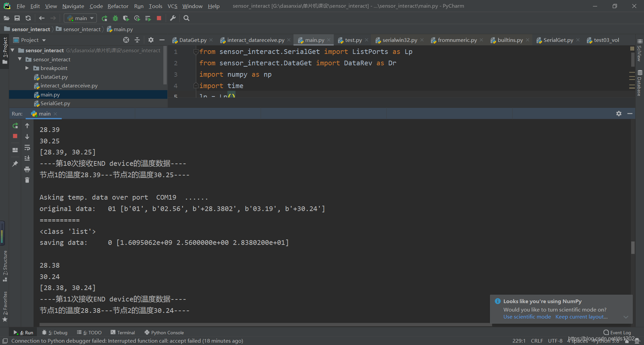
Task: Clear all output with trash icon
Action: 27,180
